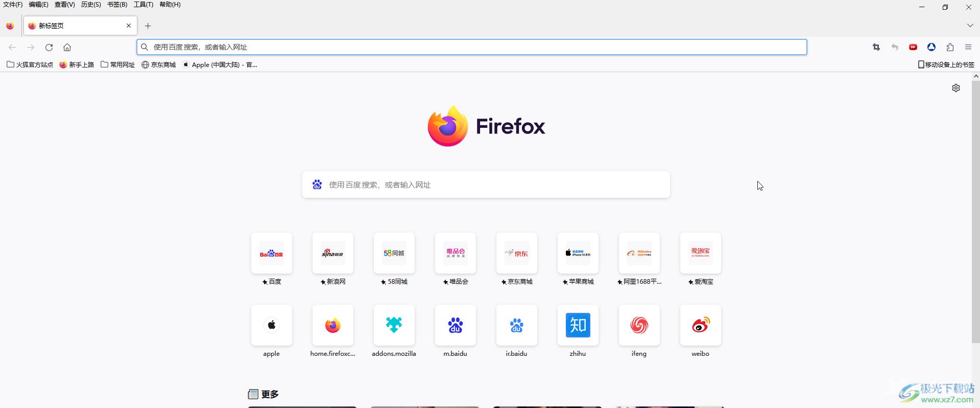Open the Apple (中国大陆) bookmark

click(220, 64)
